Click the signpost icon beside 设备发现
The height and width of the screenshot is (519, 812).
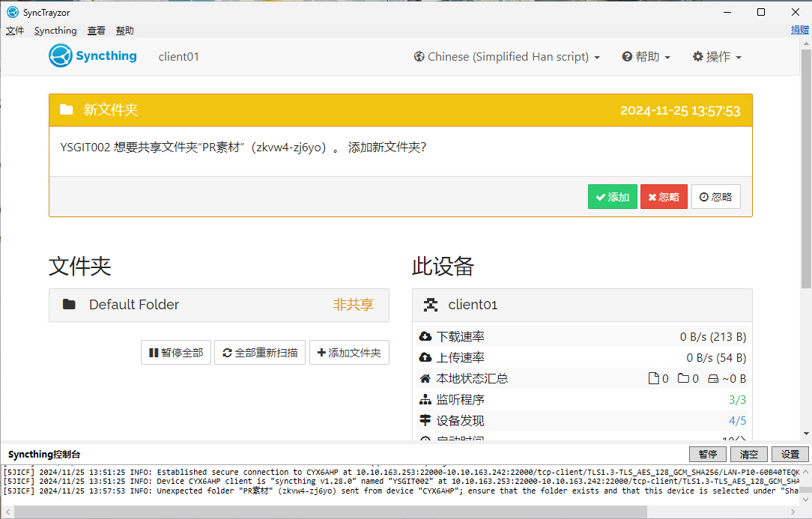point(425,420)
